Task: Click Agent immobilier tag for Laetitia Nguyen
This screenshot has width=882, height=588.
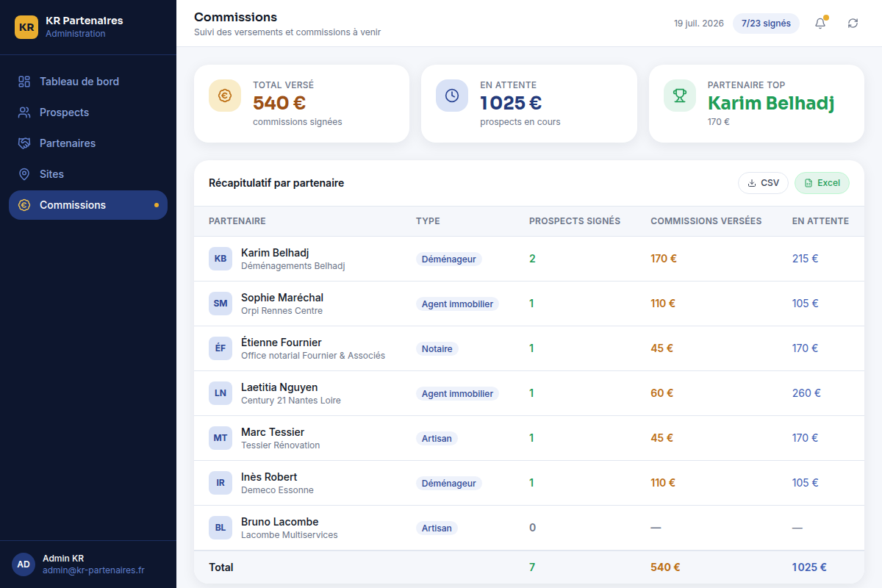Action: point(457,394)
